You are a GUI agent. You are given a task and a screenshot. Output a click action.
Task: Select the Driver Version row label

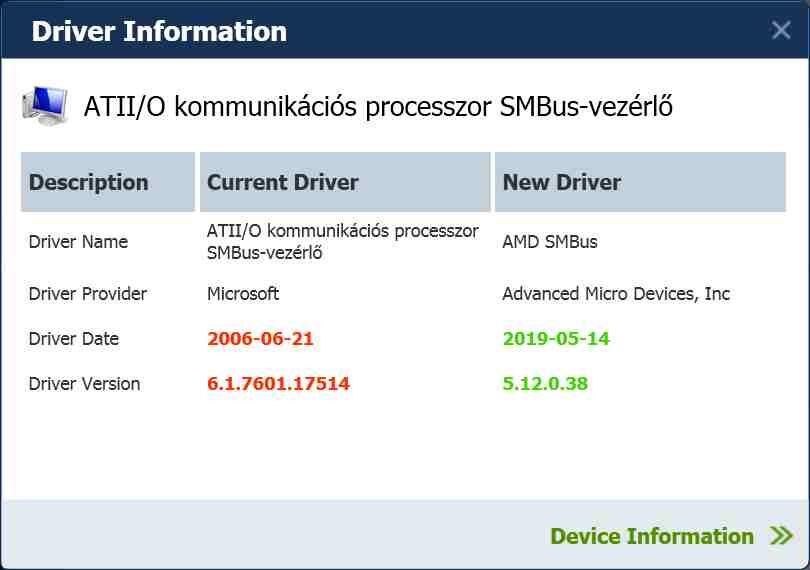pos(84,384)
